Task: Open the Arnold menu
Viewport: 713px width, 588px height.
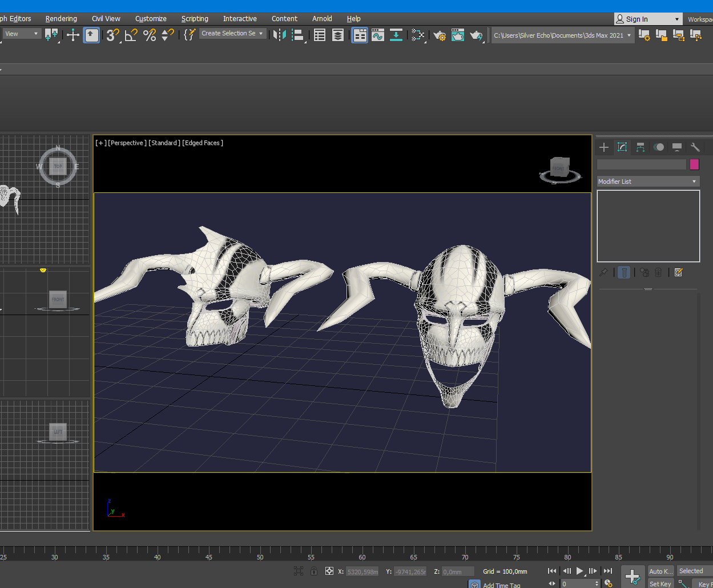Action: pos(322,19)
